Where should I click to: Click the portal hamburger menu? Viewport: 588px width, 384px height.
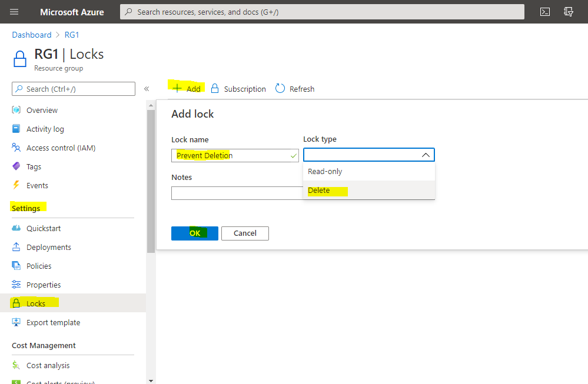(x=13, y=11)
